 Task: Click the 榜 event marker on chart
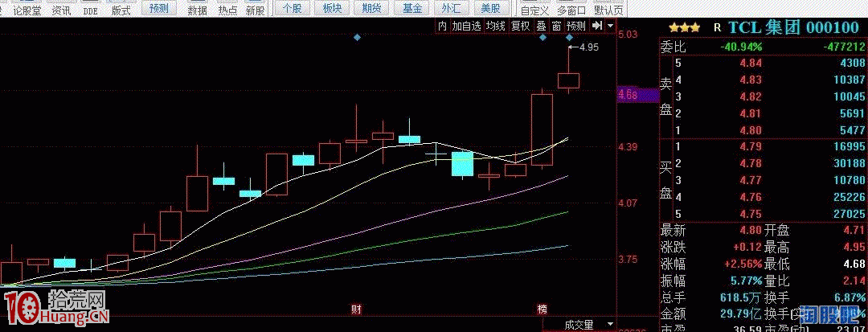[542, 308]
